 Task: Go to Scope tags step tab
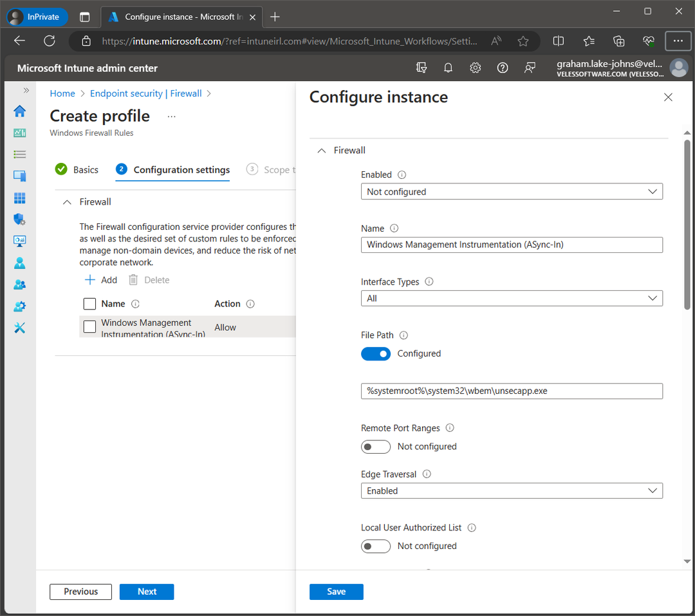click(x=272, y=170)
